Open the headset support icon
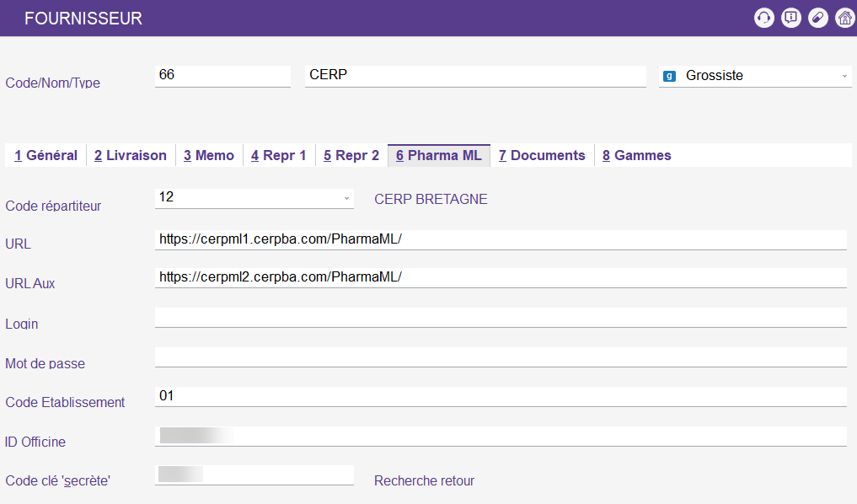Viewport: 857px width, 504px height. coord(764,18)
